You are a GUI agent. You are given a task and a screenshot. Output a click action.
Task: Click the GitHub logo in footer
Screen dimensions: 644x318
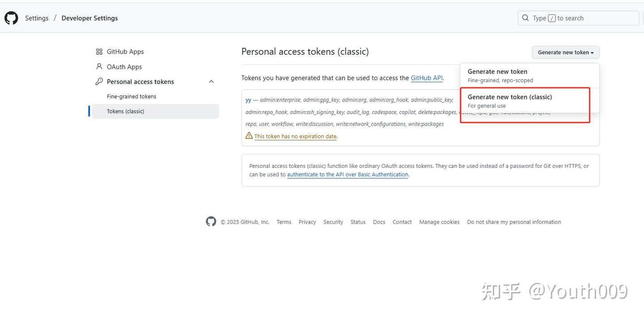(x=211, y=222)
